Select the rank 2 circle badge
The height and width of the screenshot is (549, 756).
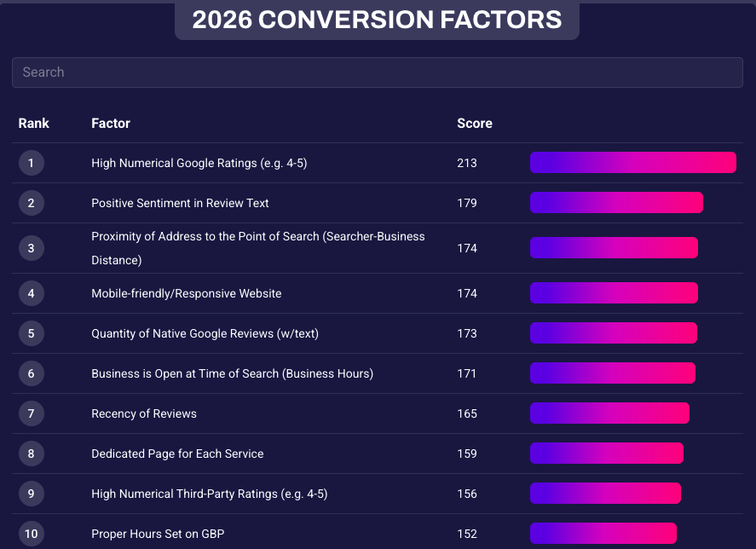point(32,203)
